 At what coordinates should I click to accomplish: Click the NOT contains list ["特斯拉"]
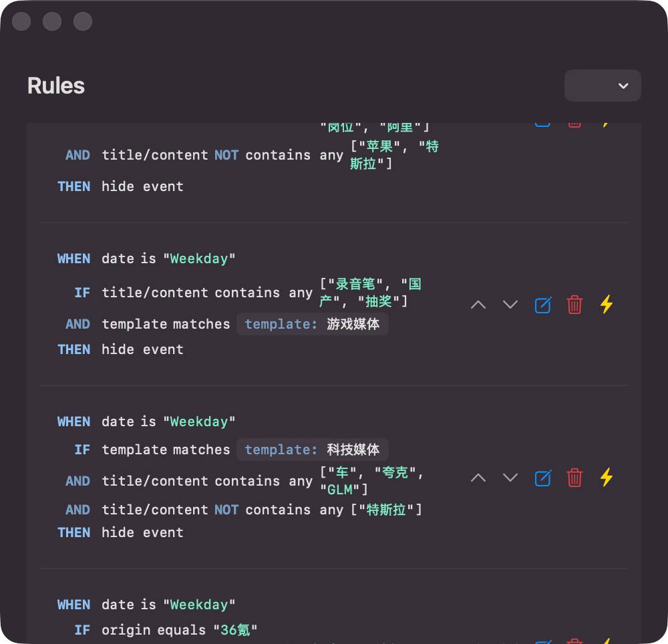386,510
